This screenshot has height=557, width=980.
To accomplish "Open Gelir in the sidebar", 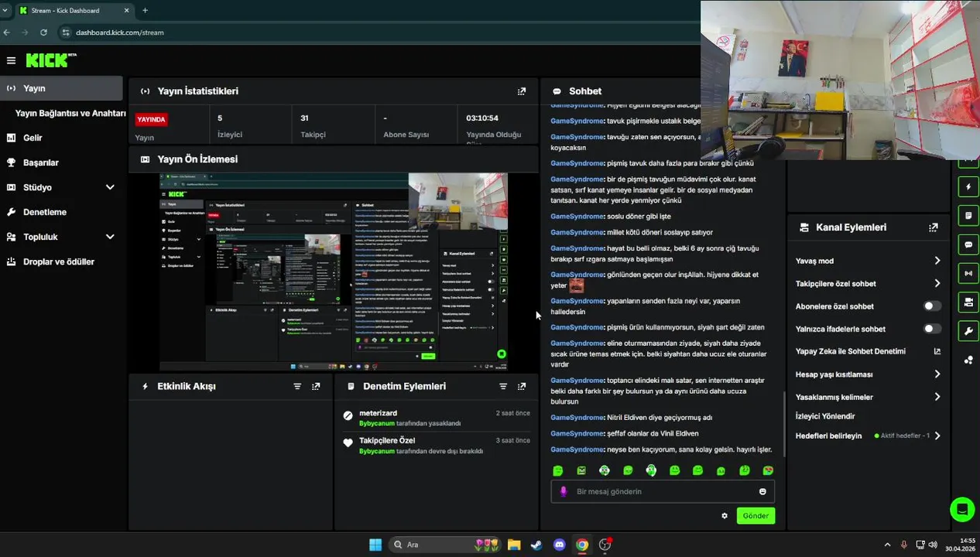I will (61, 138).
